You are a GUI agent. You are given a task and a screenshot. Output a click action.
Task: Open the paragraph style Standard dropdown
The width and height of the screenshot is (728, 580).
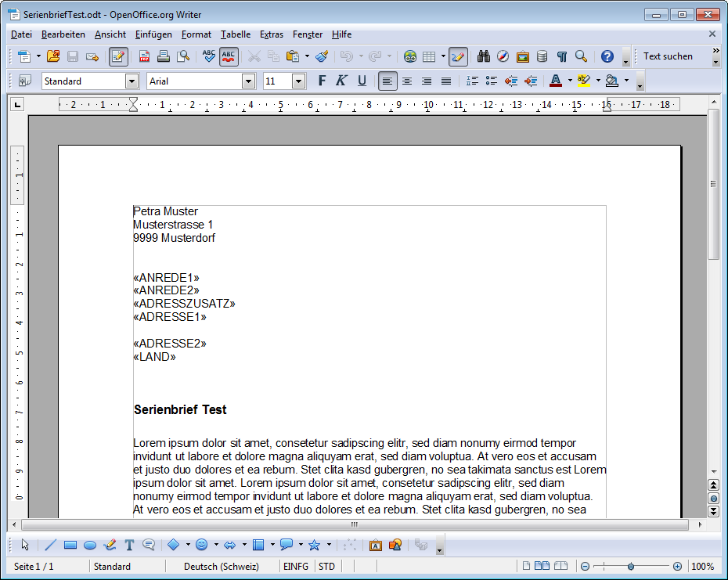click(x=132, y=81)
